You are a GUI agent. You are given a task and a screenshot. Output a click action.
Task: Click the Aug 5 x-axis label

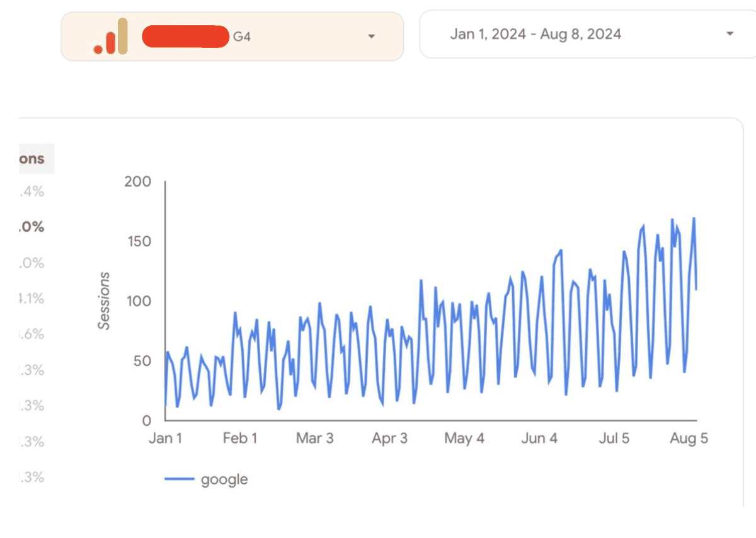coord(689,438)
